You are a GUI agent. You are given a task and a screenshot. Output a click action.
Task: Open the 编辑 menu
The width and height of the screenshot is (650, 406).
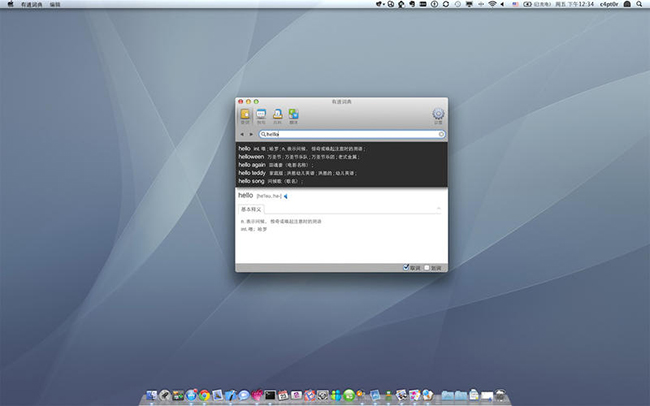click(x=55, y=5)
